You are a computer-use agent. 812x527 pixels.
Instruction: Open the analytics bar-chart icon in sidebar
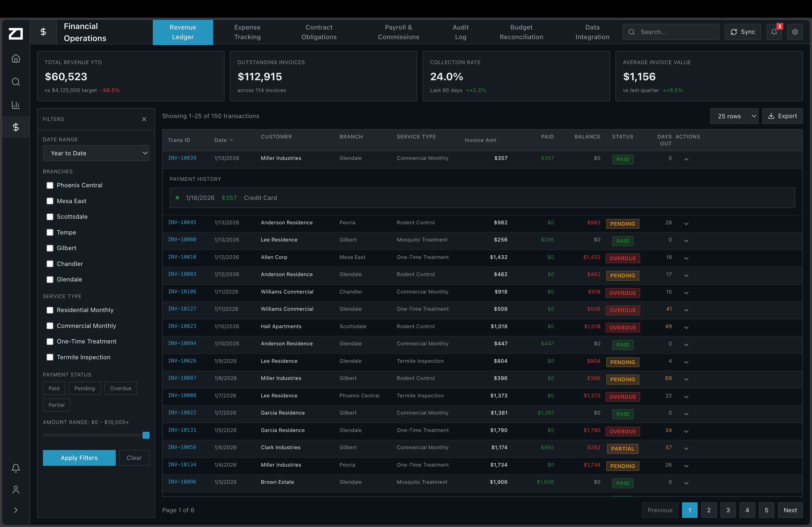pyautogui.click(x=16, y=105)
